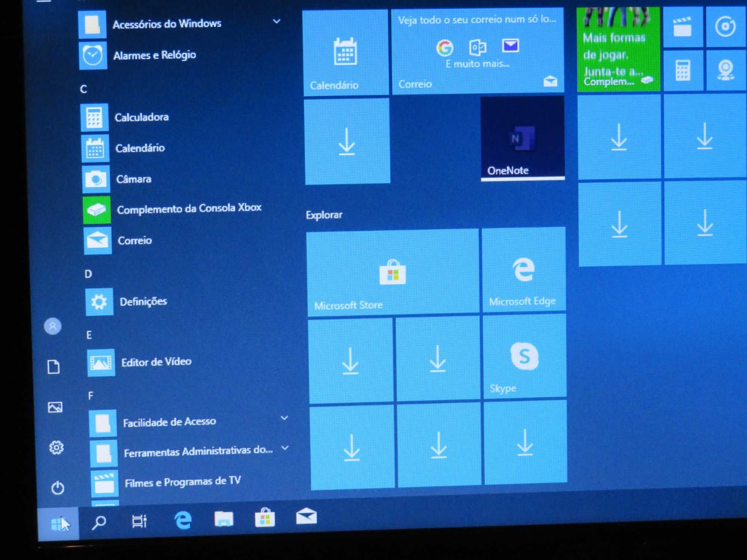Click the Explorar group heading
This screenshot has width=747, height=560.
click(324, 215)
